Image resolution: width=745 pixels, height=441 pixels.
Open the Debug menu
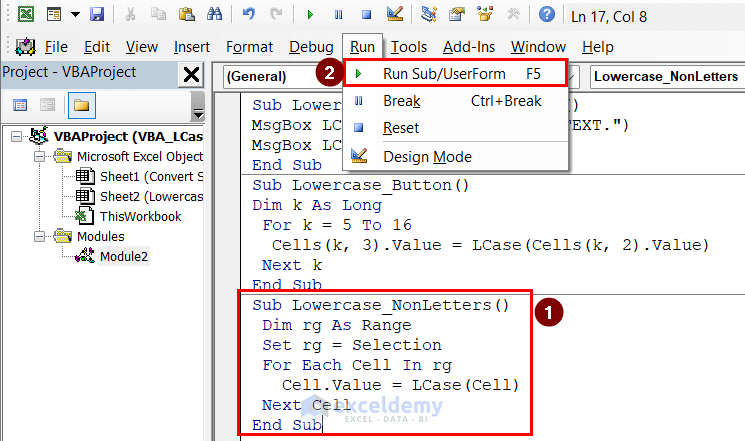pyautogui.click(x=311, y=47)
